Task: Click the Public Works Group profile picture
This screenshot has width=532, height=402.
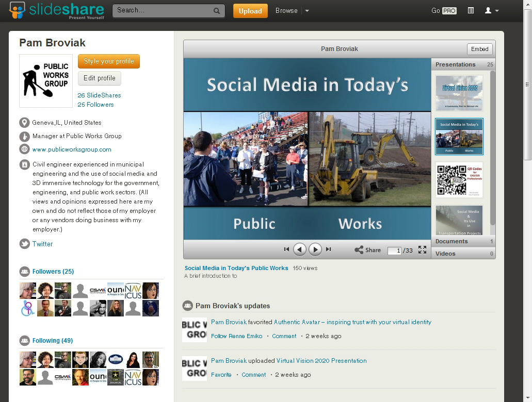Action: (x=46, y=81)
